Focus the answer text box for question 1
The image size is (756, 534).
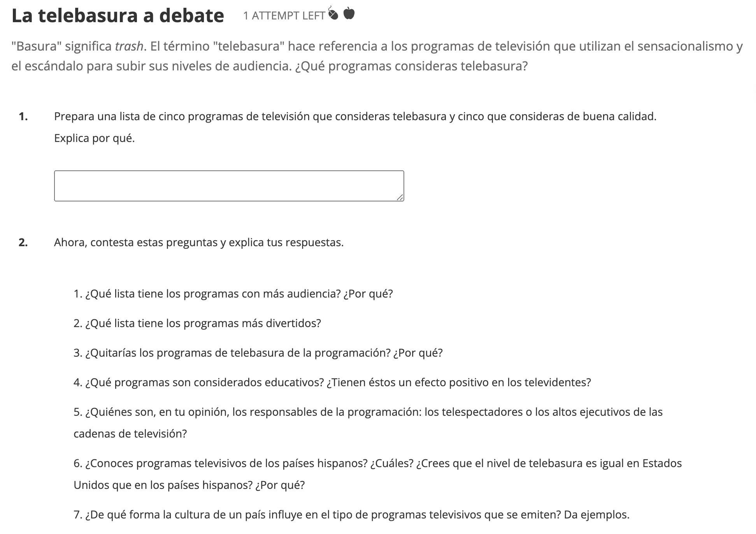coord(229,186)
